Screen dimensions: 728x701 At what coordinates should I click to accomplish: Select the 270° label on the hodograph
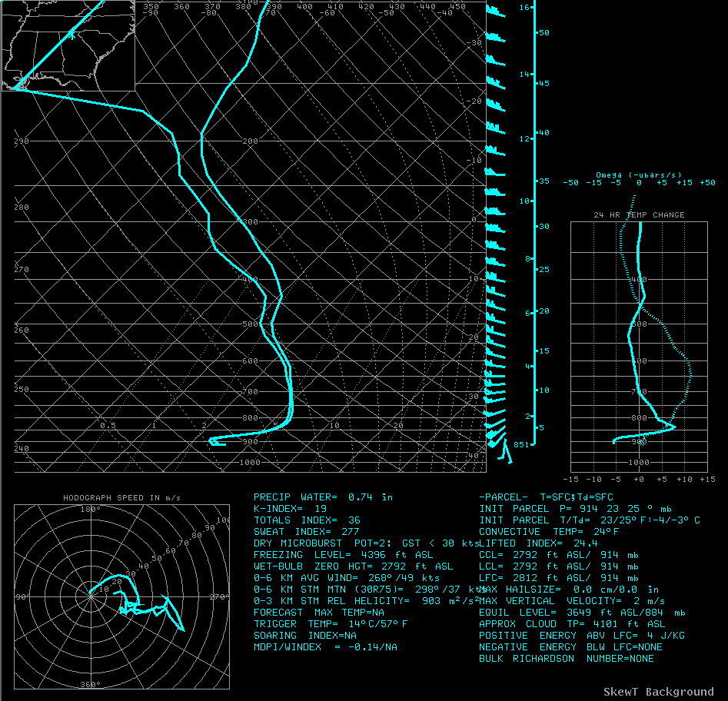pos(220,596)
